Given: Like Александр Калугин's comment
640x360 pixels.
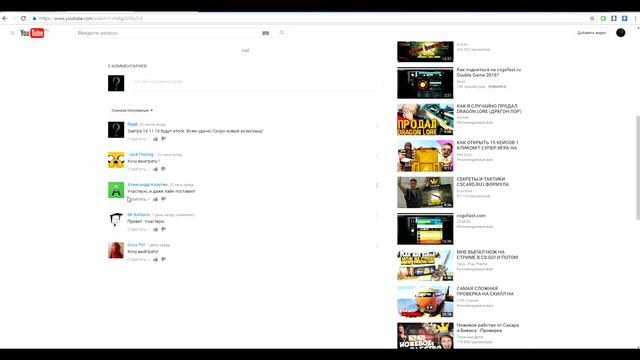Looking at the screenshot, I should tap(156, 199).
